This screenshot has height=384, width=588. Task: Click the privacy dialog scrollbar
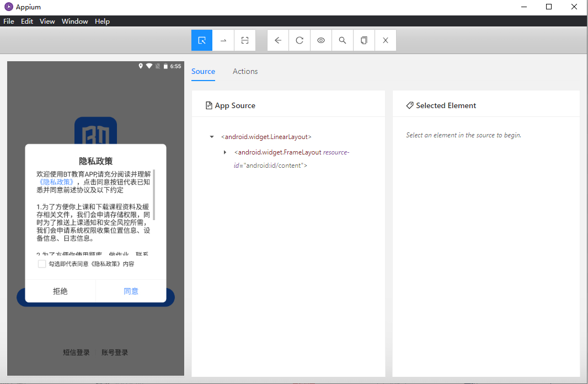pos(154,195)
